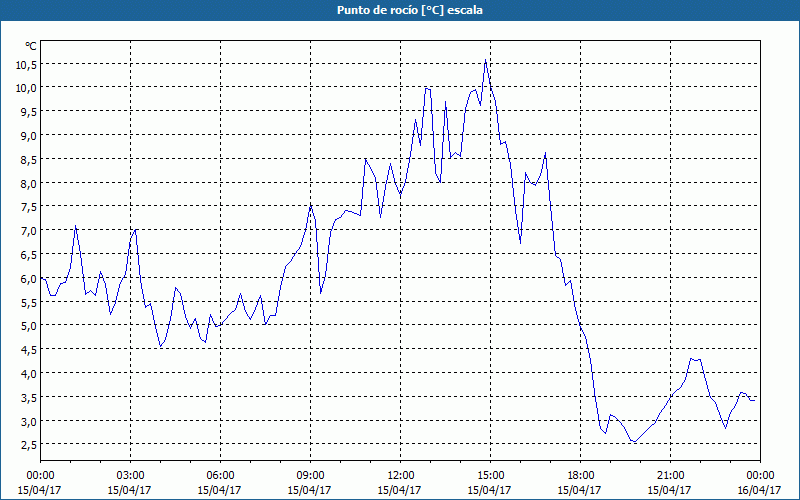Click the 5,0 y-axis value
The width and height of the screenshot is (800, 500).
tap(30, 326)
